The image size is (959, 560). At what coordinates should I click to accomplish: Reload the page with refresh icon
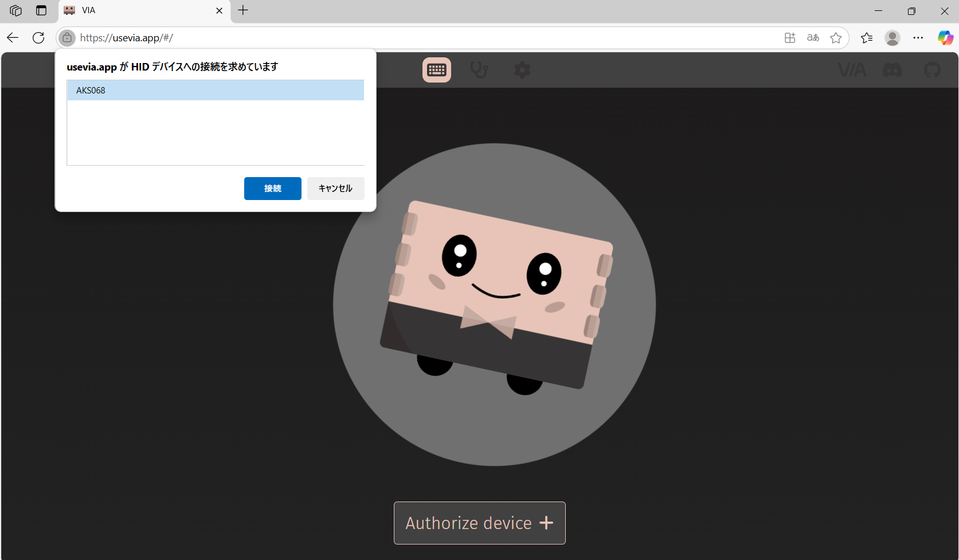[38, 38]
